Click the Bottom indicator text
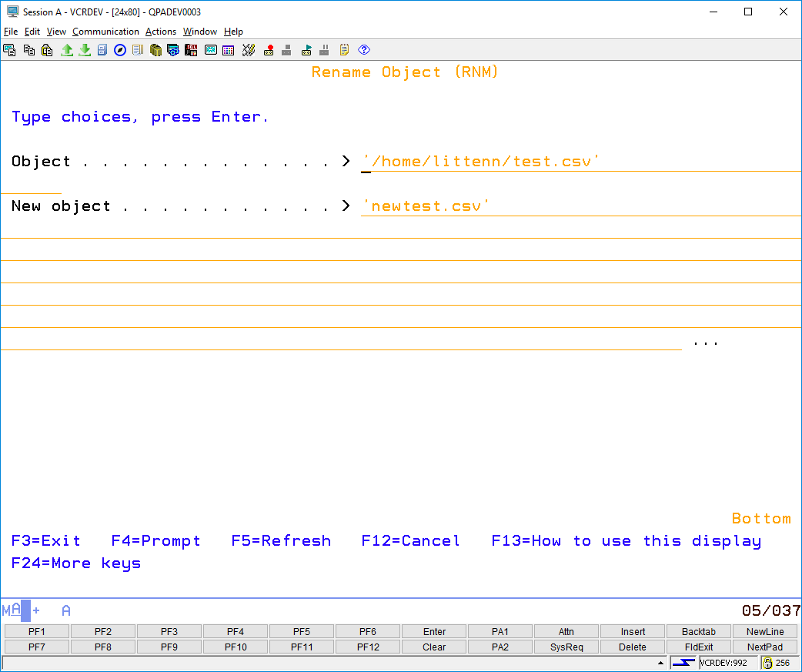 tap(761, 519)
